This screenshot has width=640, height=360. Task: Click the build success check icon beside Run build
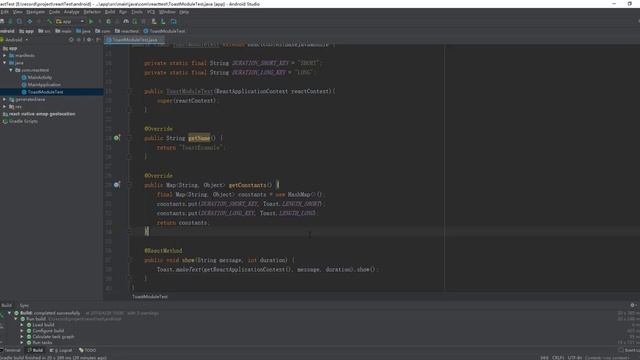tap(23, 319)
